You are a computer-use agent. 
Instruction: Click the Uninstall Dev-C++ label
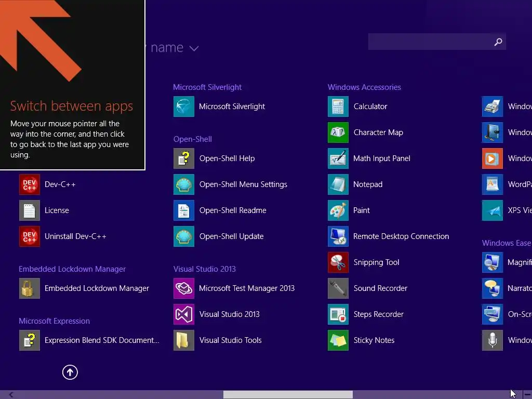tap(75, 236)
